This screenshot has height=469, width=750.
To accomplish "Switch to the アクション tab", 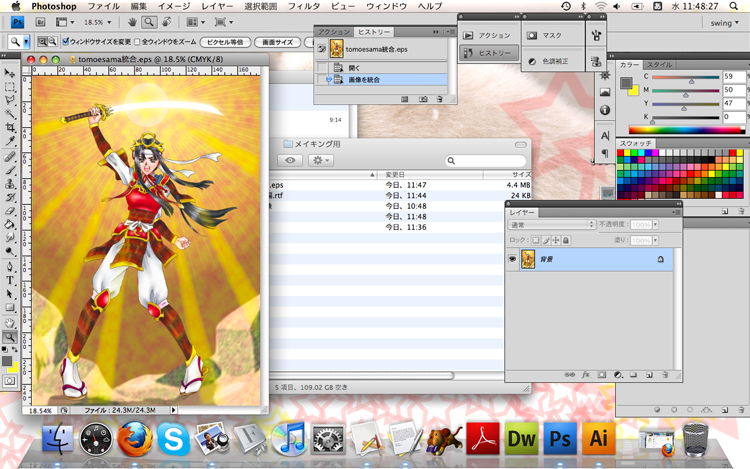I will 334,32.
